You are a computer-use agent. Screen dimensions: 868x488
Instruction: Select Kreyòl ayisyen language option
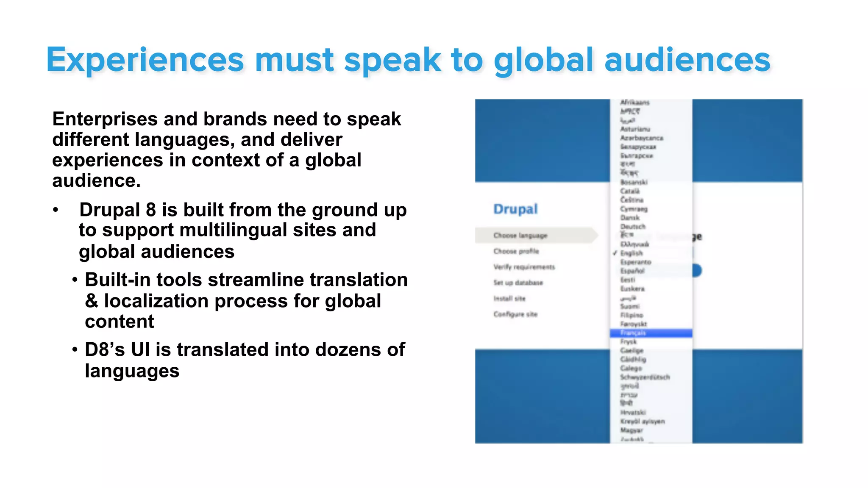[x=643, y=421]
